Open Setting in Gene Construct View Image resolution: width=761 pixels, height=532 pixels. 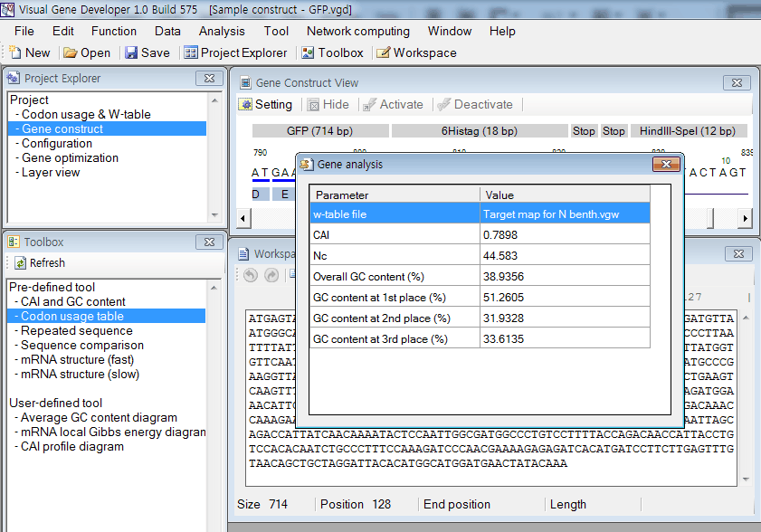265,104
